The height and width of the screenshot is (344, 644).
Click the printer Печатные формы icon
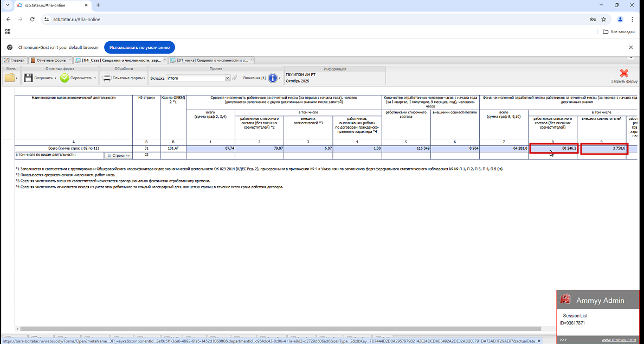point(107,78)
